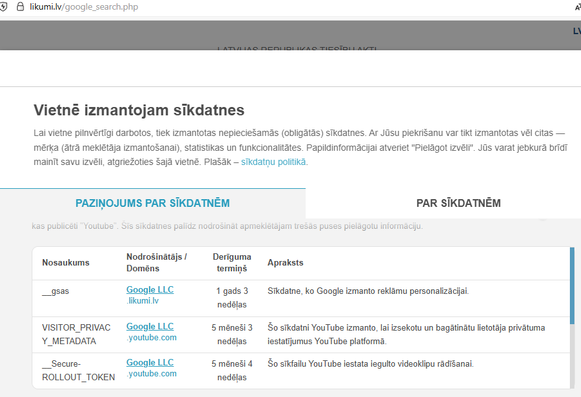Open Google LLC link in __gsas row
Screen dimensions: 581x397
pyautogui.click(x=150, y=290)
